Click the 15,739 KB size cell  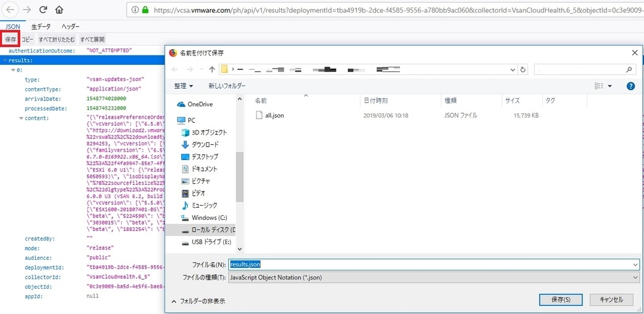pos(526,116)
